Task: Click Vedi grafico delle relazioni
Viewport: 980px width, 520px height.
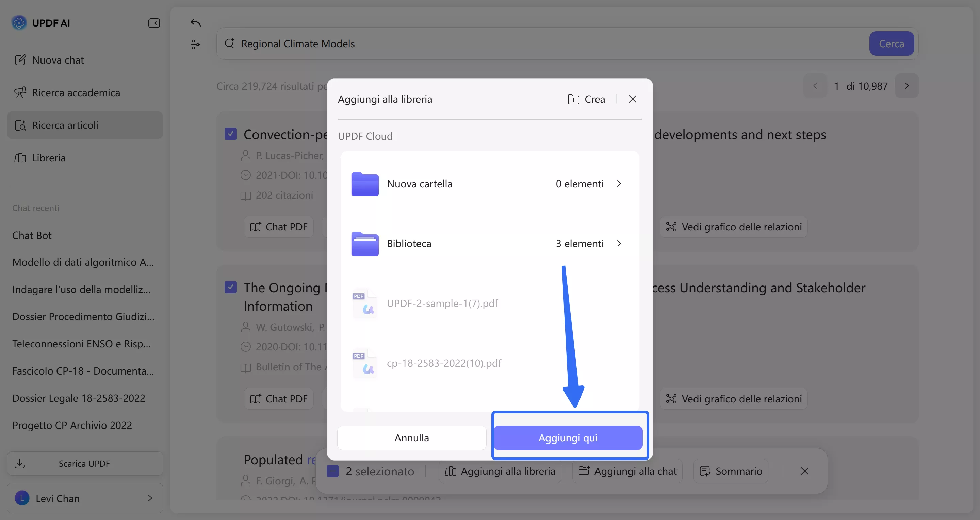Action: (734, 227)
